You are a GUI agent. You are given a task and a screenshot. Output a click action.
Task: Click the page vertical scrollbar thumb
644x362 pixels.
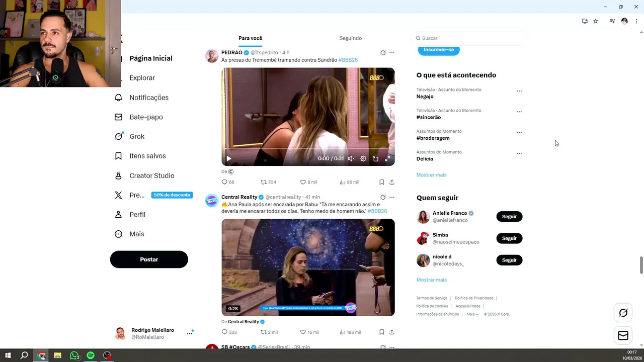(641, 265)
